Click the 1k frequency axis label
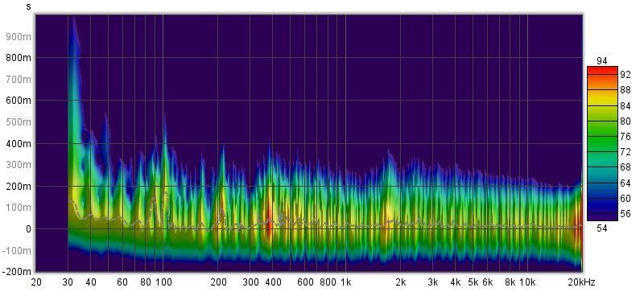The height and width of the screenshot is (292, 644). tap(346, 282)
